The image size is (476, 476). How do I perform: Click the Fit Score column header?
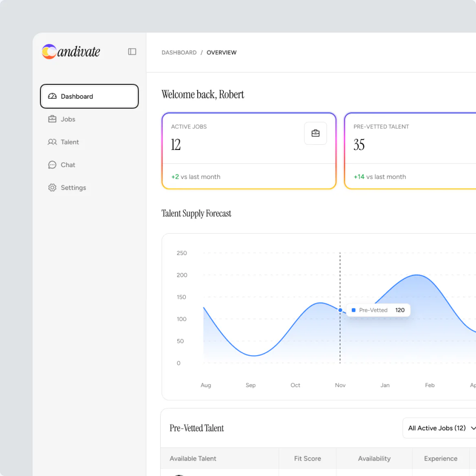click(307, 458)
